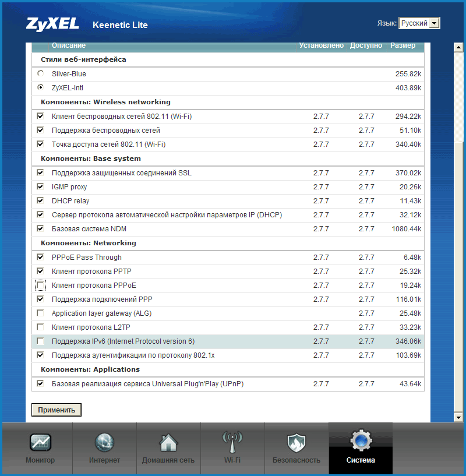
Task: Enable Application layer gateway (ALG) checkbox
Action: click(x=40, y=313)
